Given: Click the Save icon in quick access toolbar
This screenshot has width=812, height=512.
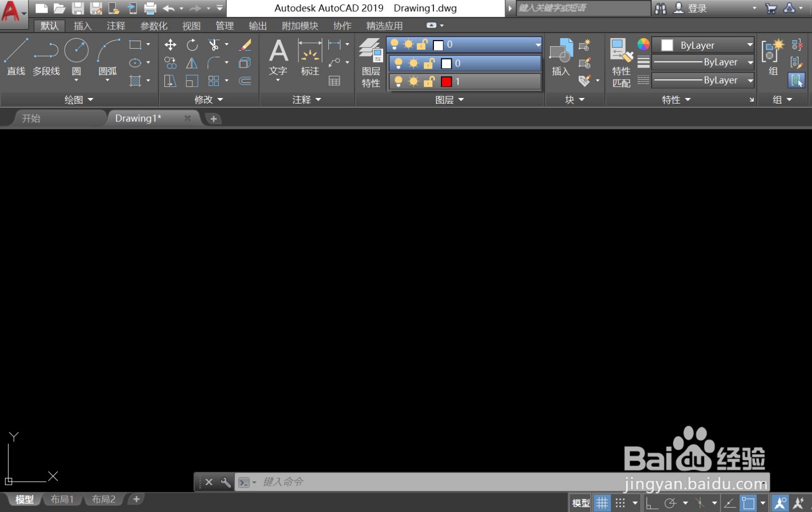Looking at the screenshot, I should [77, 8].
